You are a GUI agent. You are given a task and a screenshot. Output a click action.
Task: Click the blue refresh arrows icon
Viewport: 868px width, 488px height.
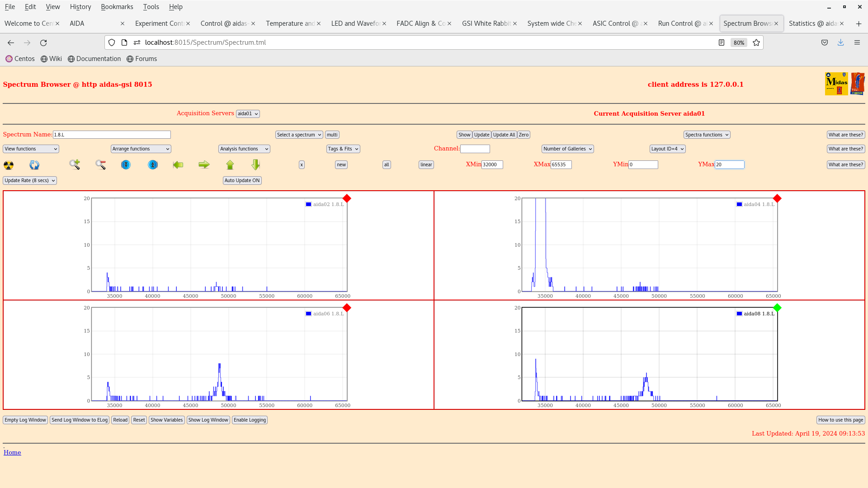tap(34, 165)
